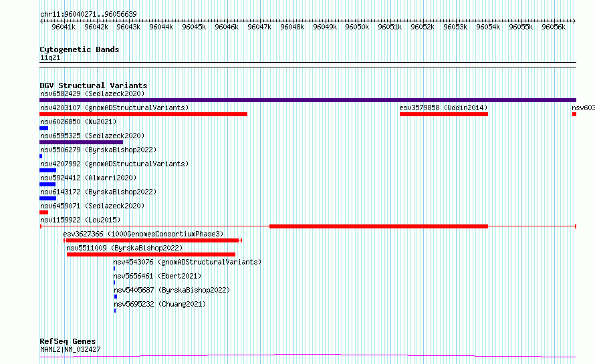This screenshot has width=595, height=364.
Task: Click the 96041k ruler tick label
Action: coord(64,27)
